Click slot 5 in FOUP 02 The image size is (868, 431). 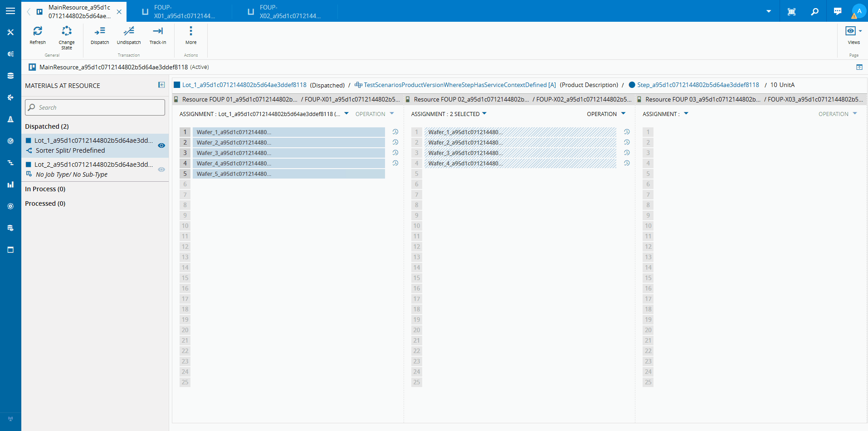(416, 174)
